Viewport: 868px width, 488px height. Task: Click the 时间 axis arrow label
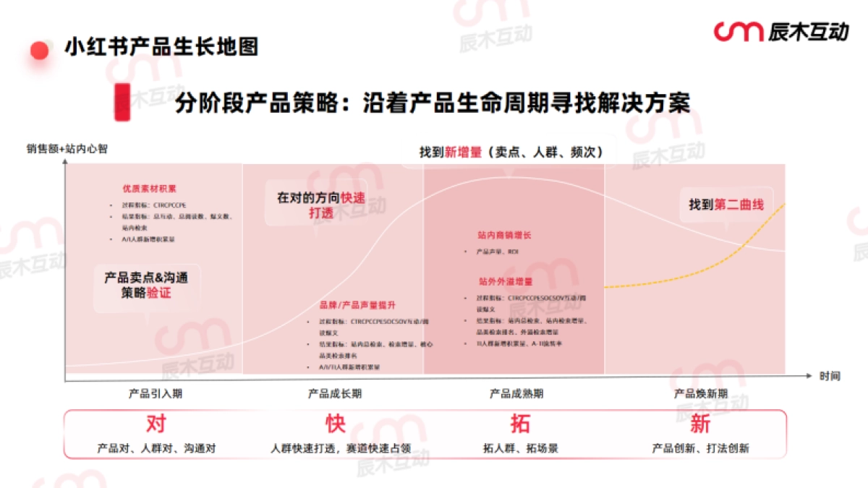(832, 374)
